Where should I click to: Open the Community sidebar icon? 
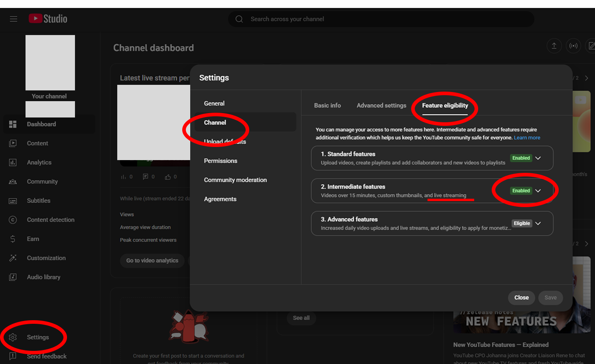[x=13, y=181]
